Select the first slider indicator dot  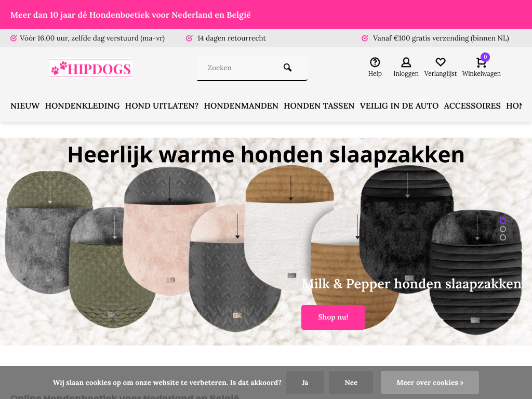point(503,221)
